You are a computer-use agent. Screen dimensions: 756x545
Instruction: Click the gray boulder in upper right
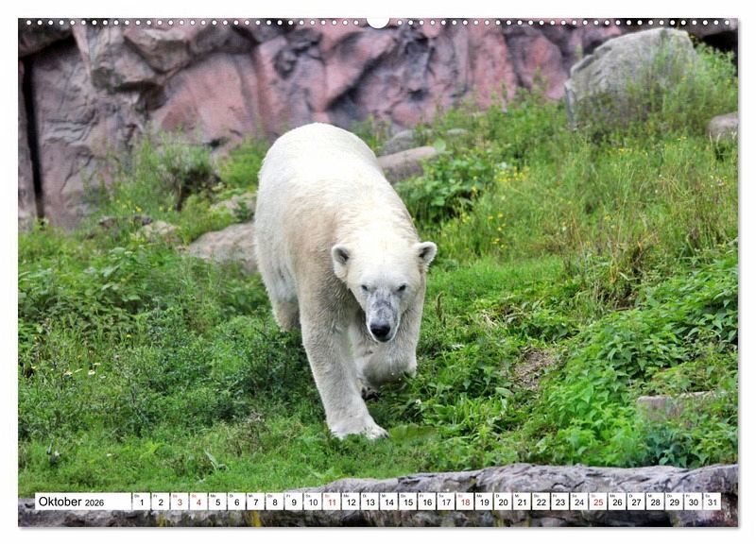(x=628, y=71)
